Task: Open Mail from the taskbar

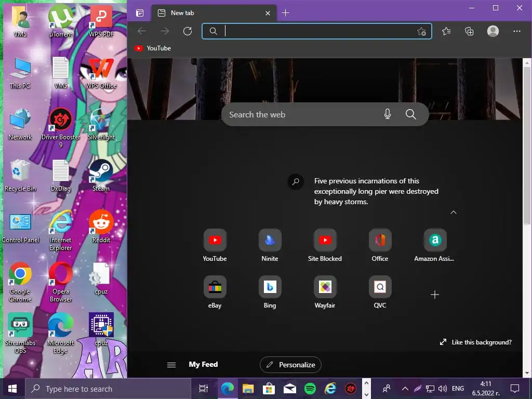Action: (x=289, y=389)
